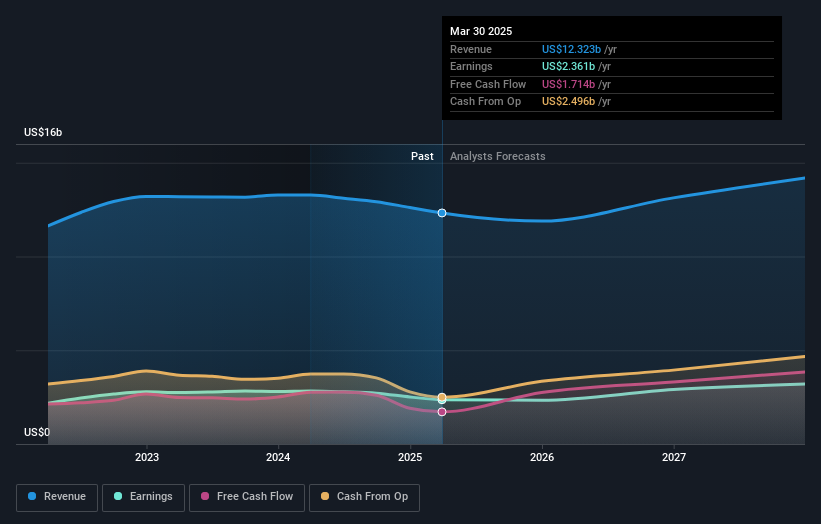This screenshot has height=524, width=821.
Task: Click the teal Earnings legend dot
Action: point(118,496)
